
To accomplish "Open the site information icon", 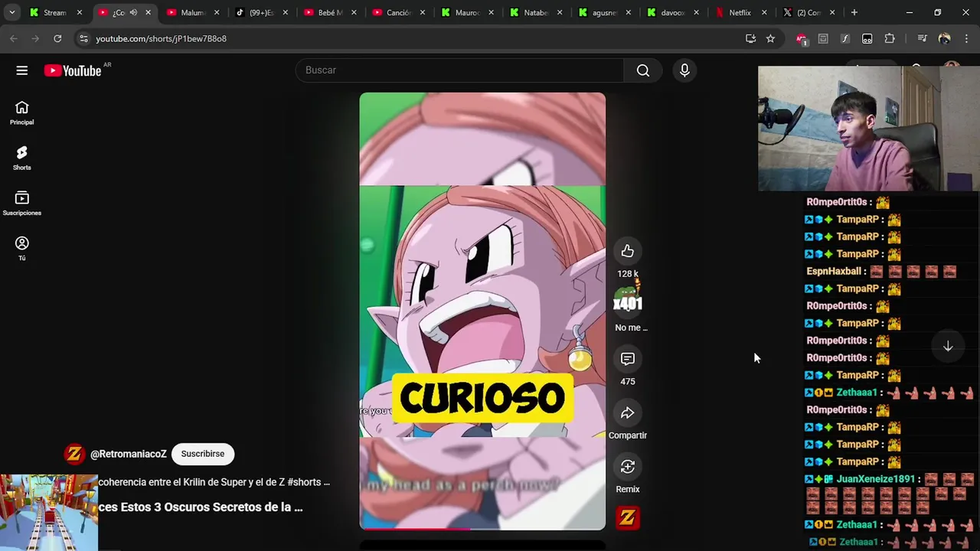I will [x=83, y=38].
